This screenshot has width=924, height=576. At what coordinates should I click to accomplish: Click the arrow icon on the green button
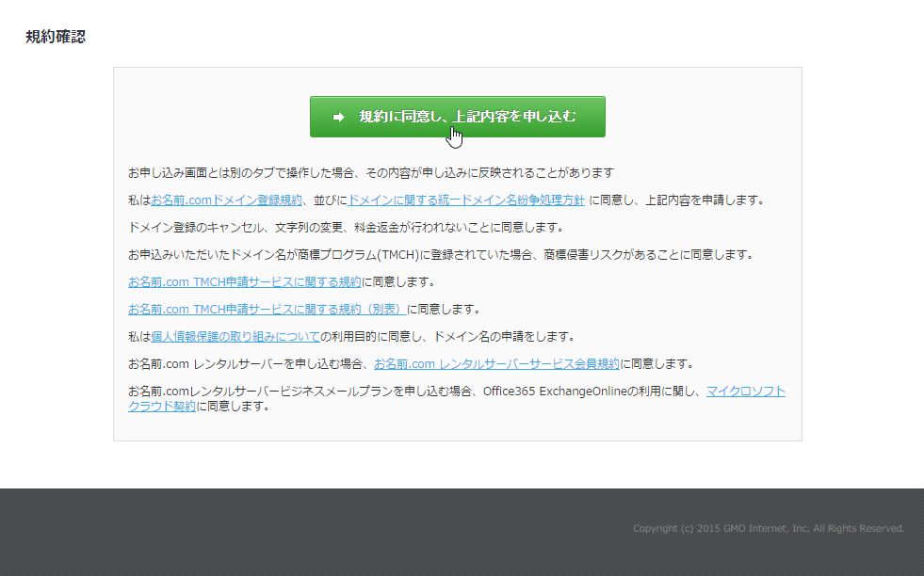tap(338, 118)
